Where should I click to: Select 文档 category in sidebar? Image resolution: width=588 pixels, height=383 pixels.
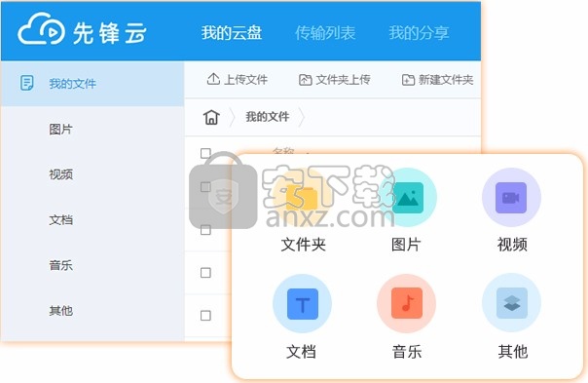point(60,219)
